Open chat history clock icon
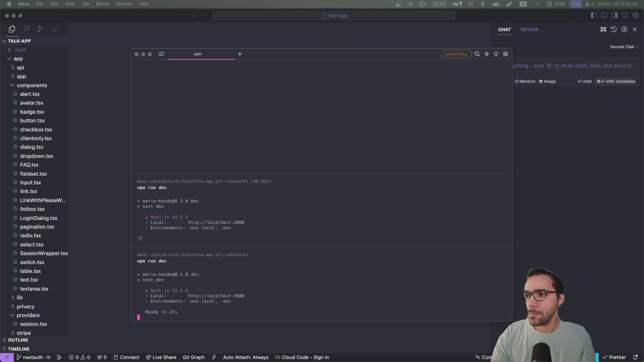 (614, 29)
